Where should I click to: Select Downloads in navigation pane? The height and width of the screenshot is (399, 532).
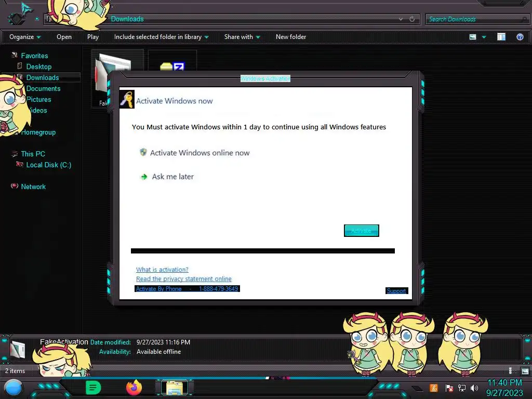coord(43,77)
